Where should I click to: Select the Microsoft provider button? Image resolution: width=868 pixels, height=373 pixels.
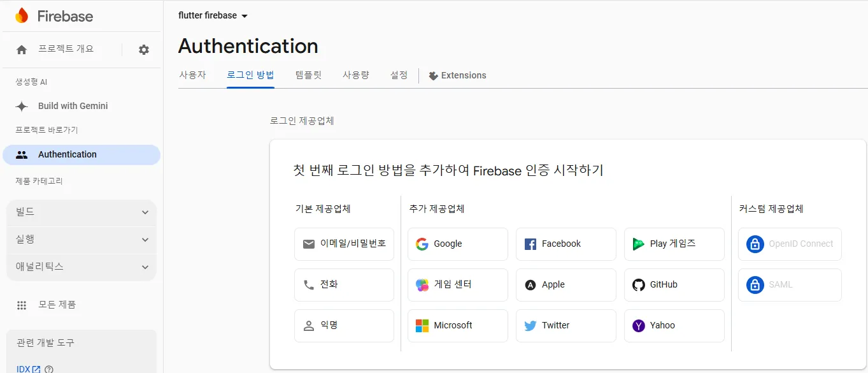click(x=458, y=326)
